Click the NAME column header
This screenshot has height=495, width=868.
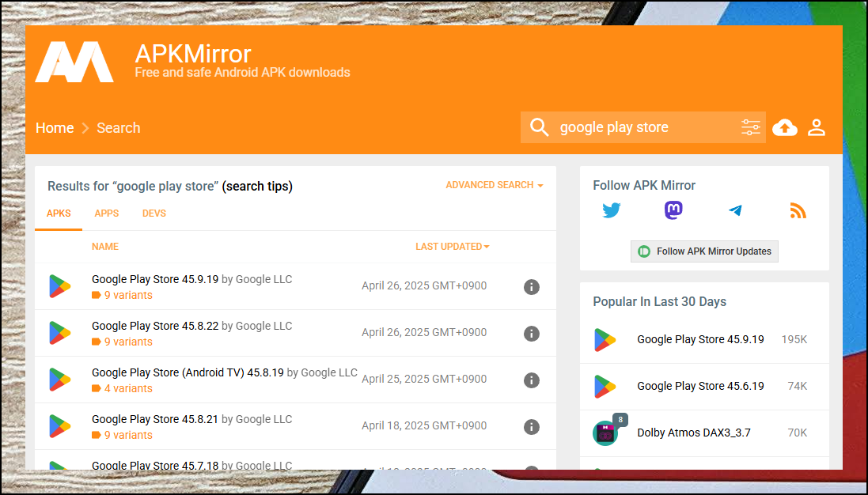(x=105, y=247)
